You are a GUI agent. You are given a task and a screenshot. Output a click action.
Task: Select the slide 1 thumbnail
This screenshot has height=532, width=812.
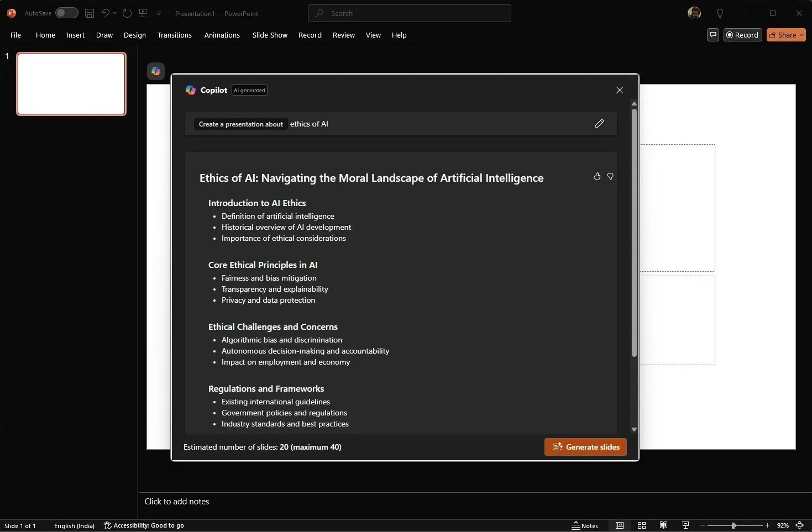point(71,84)
